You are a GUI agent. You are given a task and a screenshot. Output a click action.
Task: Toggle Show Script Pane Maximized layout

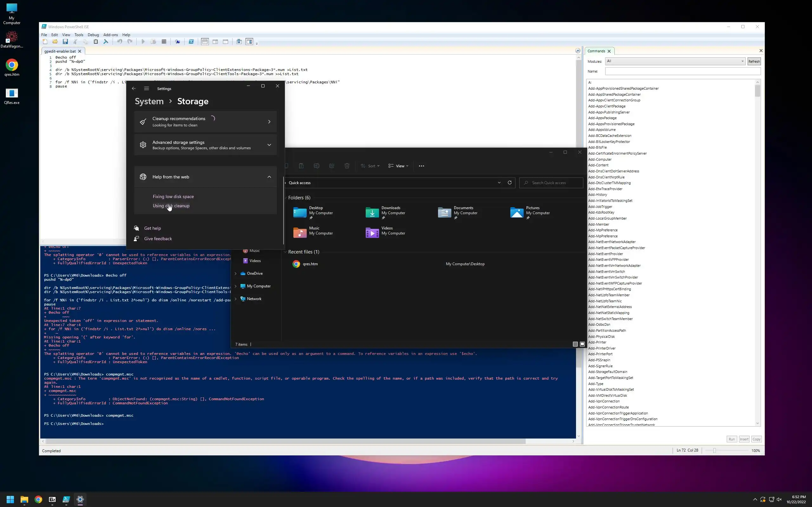coord(226,42)
